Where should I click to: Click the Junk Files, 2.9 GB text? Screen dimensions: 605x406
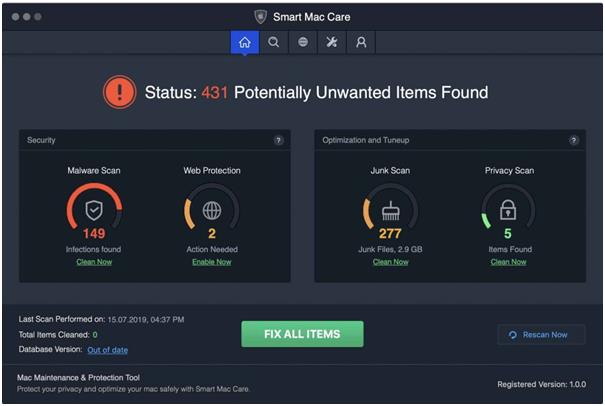(x=390, y=249)
